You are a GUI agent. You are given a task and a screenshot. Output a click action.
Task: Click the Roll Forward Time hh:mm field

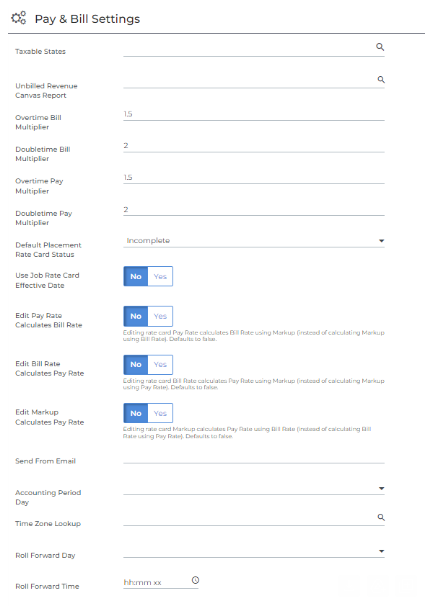[156, 582]
